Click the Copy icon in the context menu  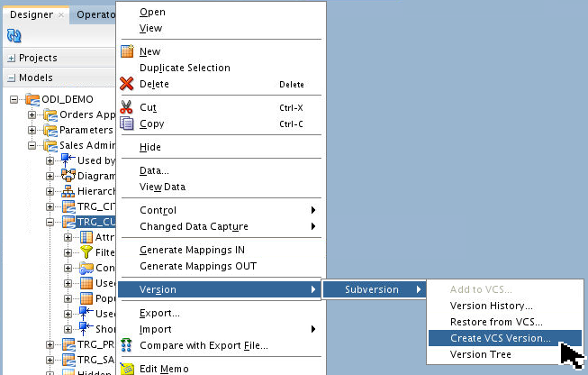tap(127, 123)
